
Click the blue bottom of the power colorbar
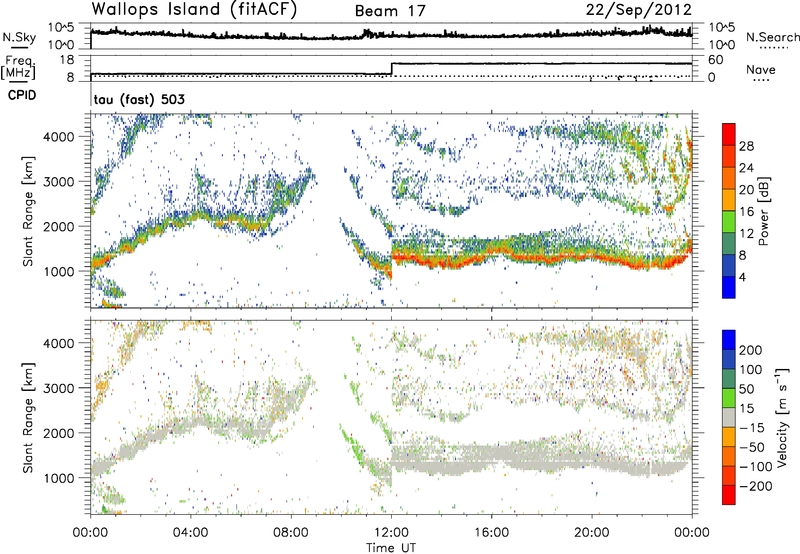729,289
